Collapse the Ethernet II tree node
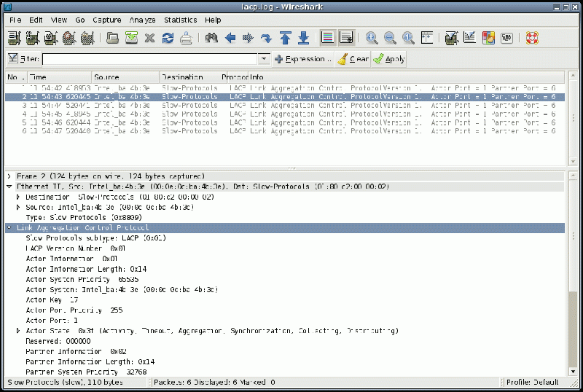This screenshot has height=392, width=583. [9, 187]
